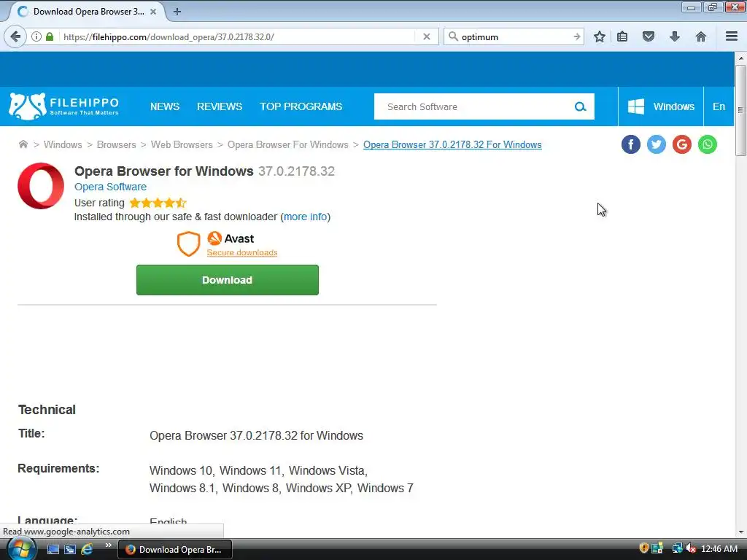Viewport: 747px width, 560px height.
Task: Click the browser search box containing optimum
Action: 514,36
